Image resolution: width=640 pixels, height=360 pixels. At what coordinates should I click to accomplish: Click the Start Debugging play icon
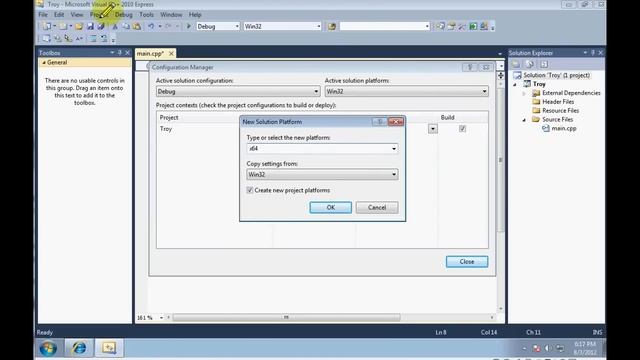coord(189,26)
